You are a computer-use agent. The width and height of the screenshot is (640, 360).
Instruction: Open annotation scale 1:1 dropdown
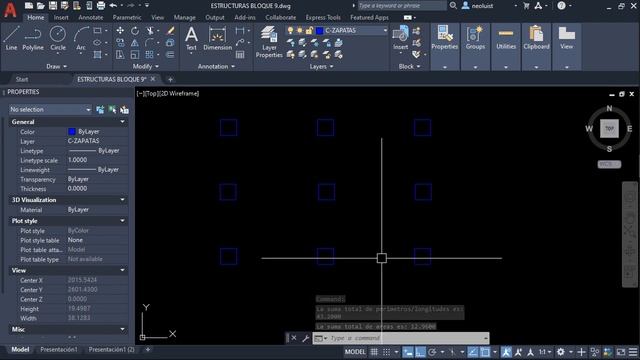tap(545, 352)
